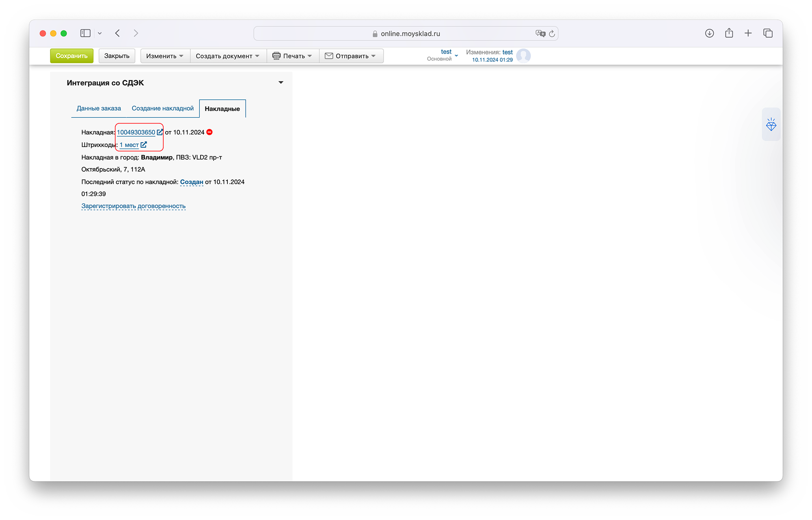The height and width of the screenshot is (520, 812).
Task: Reload the page with the refresh icon
Action: tap(552, 34)
